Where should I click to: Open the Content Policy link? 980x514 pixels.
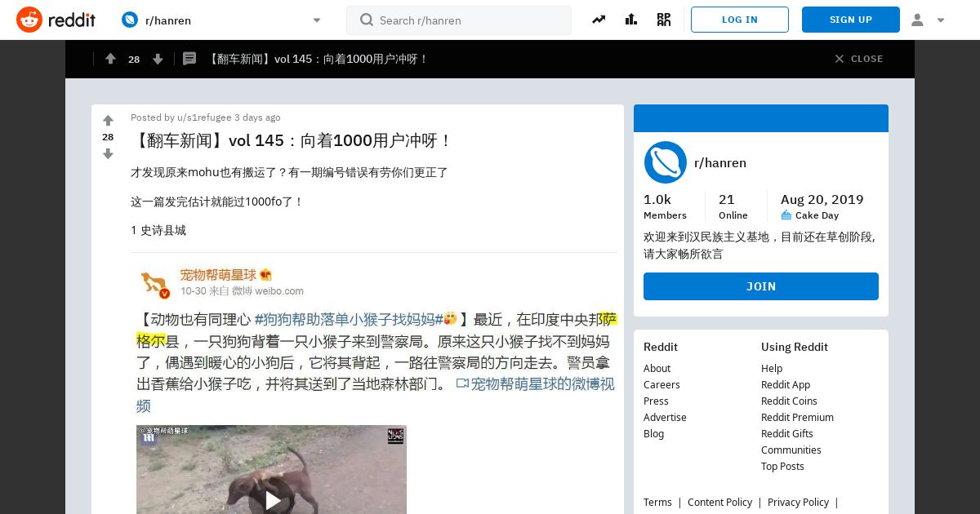[x=719, y=503]
